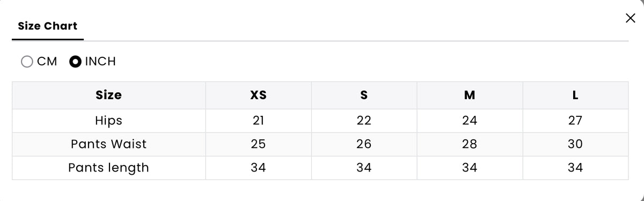Select the INCH unit radio button
The image size is (644, 201).
(76, 62)
